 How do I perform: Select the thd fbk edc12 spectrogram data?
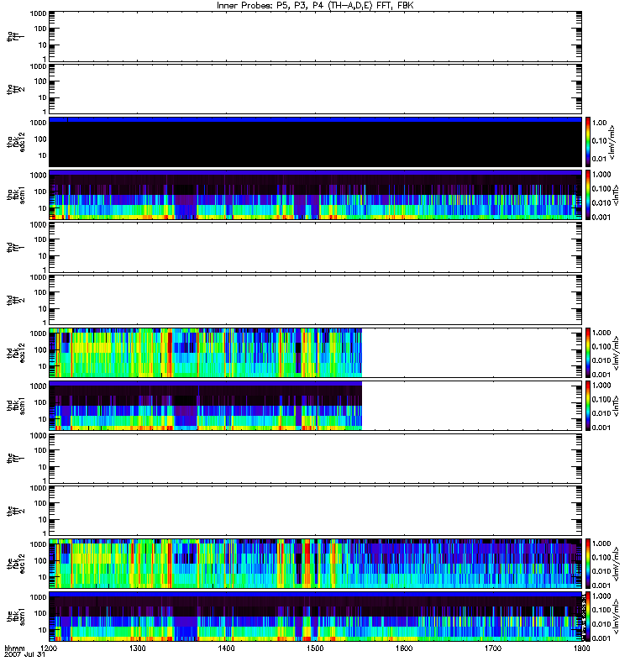coord(206,353)
